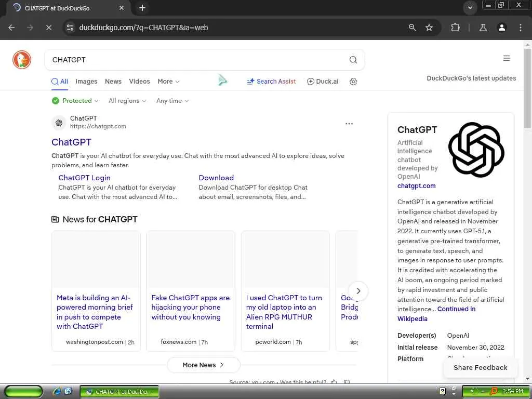Open the ChatGPT result title link

pos(71,142)
